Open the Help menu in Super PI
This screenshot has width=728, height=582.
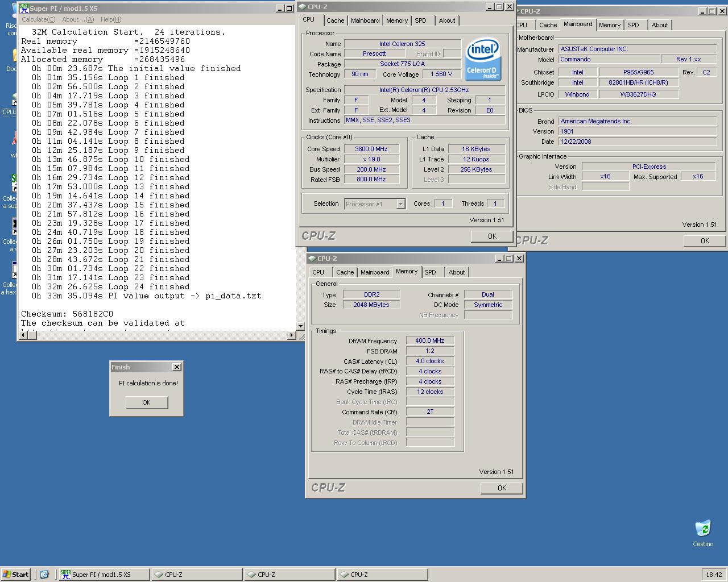[x=111, y=19]
